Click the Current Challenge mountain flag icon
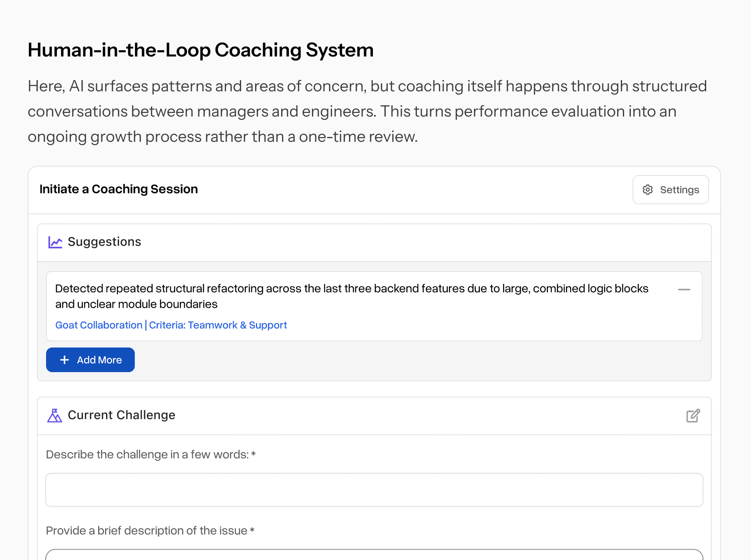751x560 pixels. [55, 415]
